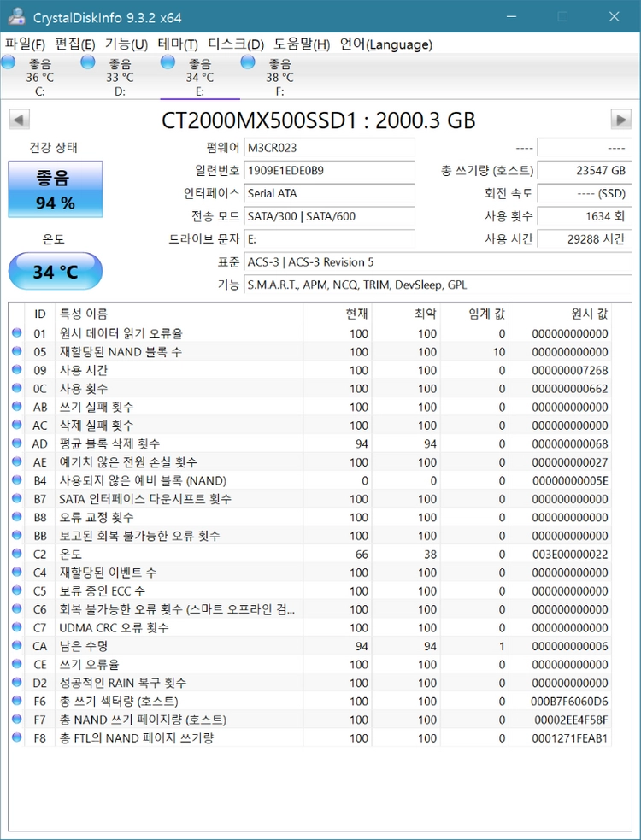
Task: Select the E: drive tab
Action: (200, 78)
